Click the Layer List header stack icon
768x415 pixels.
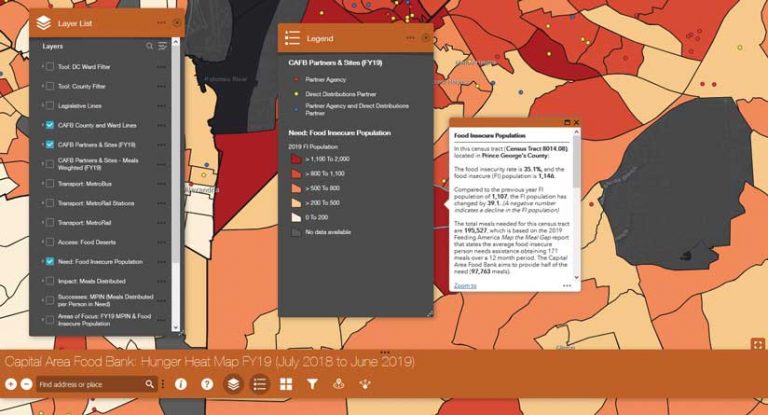(x=44, y=23)
